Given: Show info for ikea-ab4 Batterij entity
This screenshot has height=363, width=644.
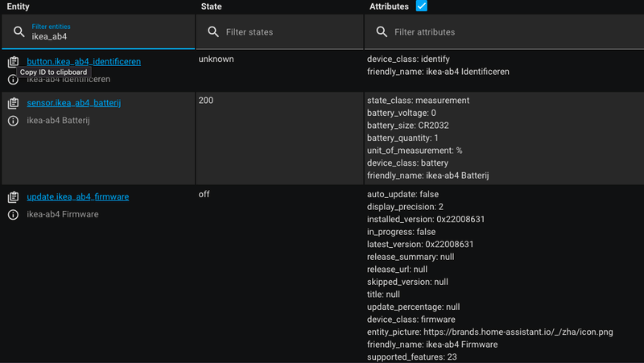Looking at the screenshot, I should (x=13, y=121).
